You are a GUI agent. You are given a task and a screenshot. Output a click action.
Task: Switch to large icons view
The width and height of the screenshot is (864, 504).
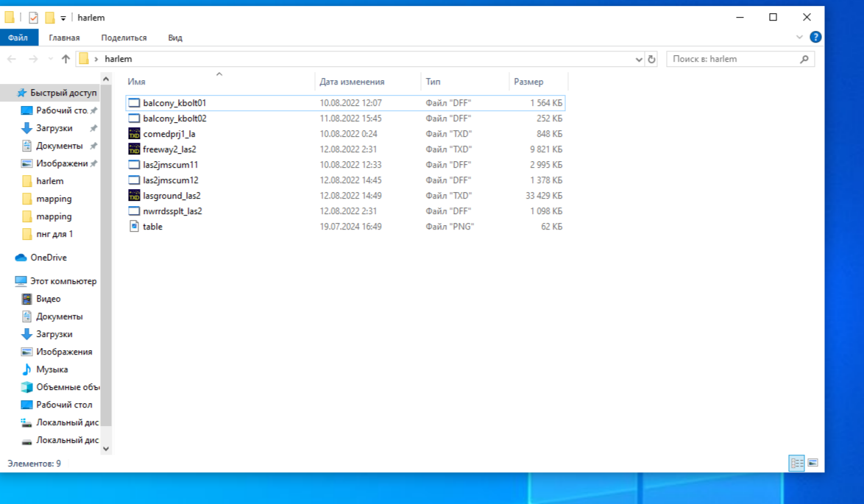click(812, 463)
